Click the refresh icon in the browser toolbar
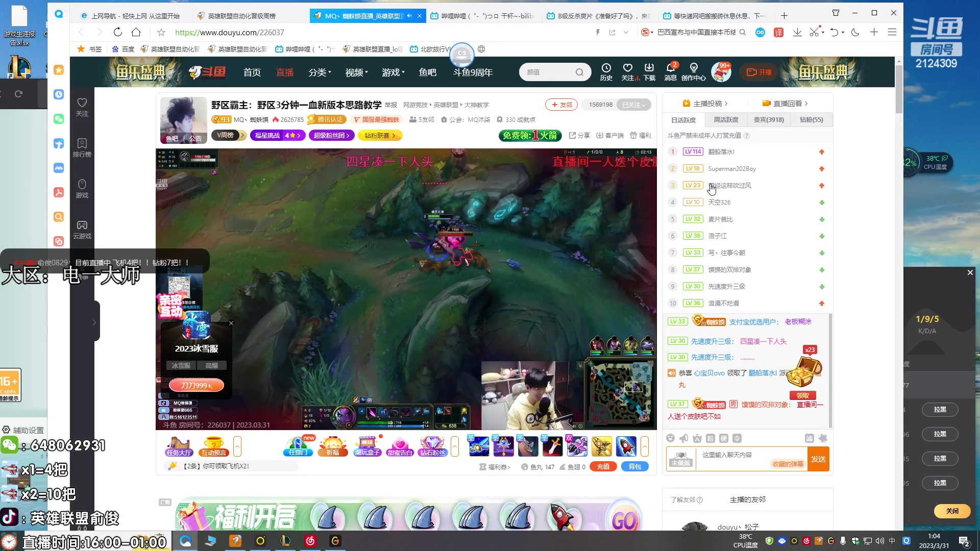Screen dimensions: 980x551 click(118, 32)
